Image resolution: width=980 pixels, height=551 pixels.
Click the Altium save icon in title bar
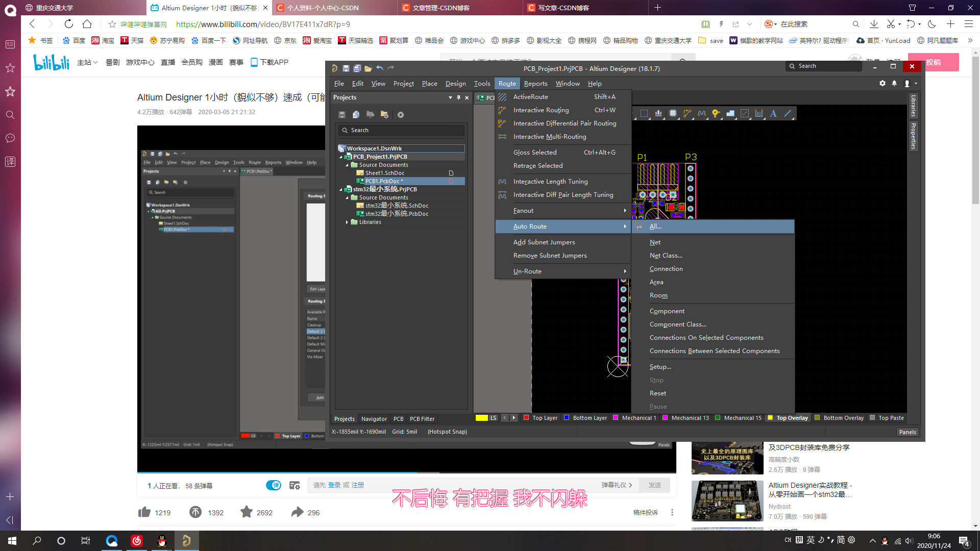coord(346,68)
